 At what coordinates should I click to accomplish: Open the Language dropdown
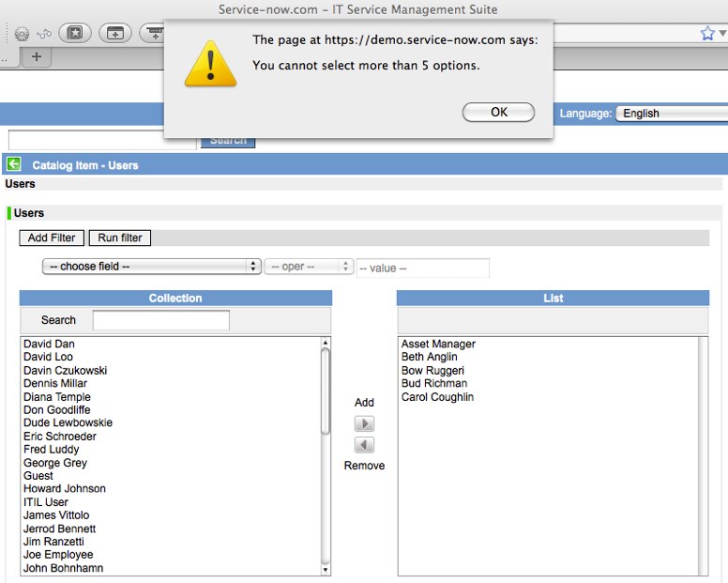pos(671,113)
